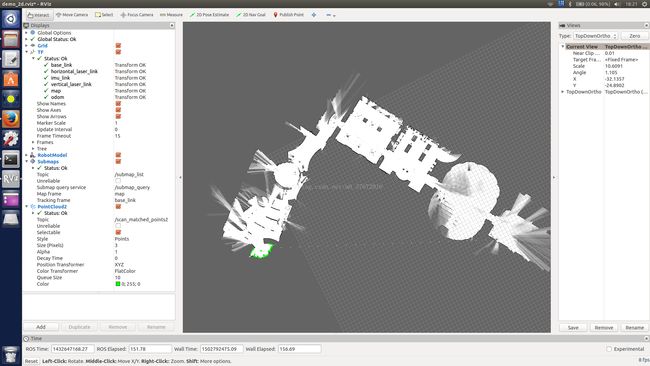The height and width of the screenshot is (366, 650).
Task: Toggle the Show Names checkbox
Action: click(x=118, y=104)
